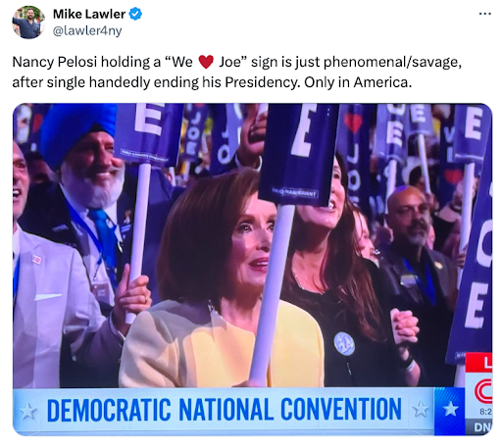502x448 pixels.
Task: Click the blue verified checkmark badge
Action: point(135,14)
